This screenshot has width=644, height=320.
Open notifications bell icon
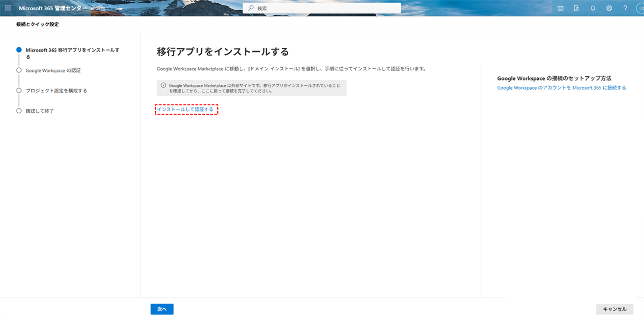click(593, 8)
